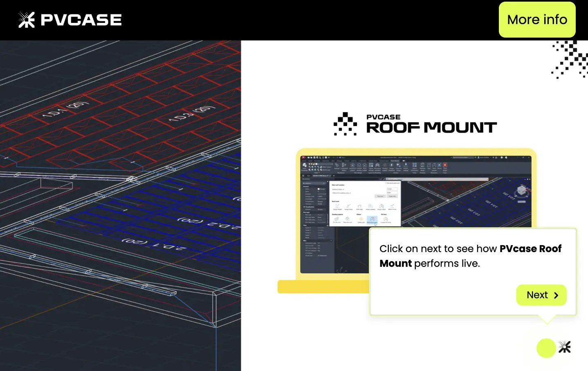Open the More info button

[x=537, y=20]
